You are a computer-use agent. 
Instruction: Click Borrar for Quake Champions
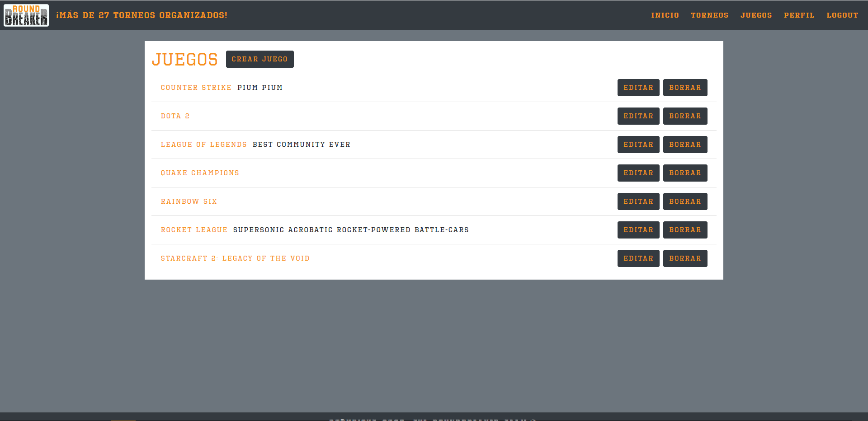[685, 173]
